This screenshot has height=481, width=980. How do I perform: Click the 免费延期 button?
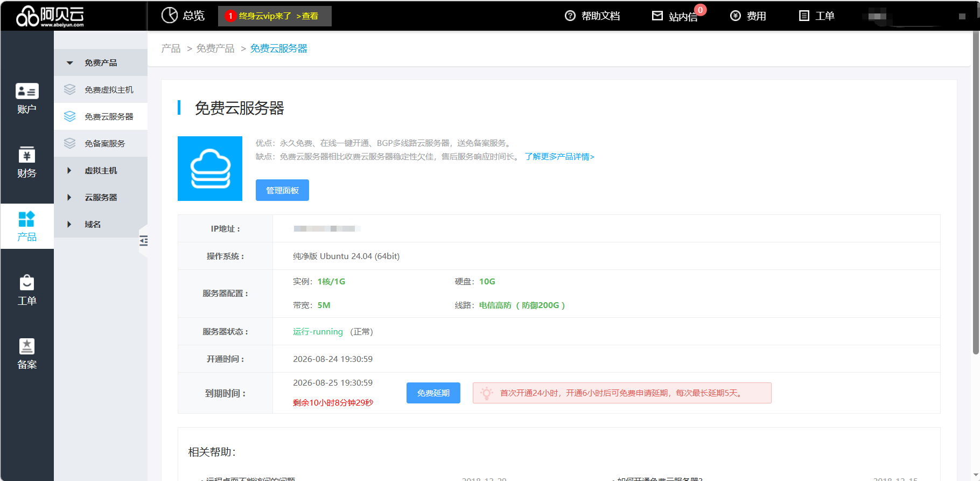pyautogui.click(x=433, y=393)
